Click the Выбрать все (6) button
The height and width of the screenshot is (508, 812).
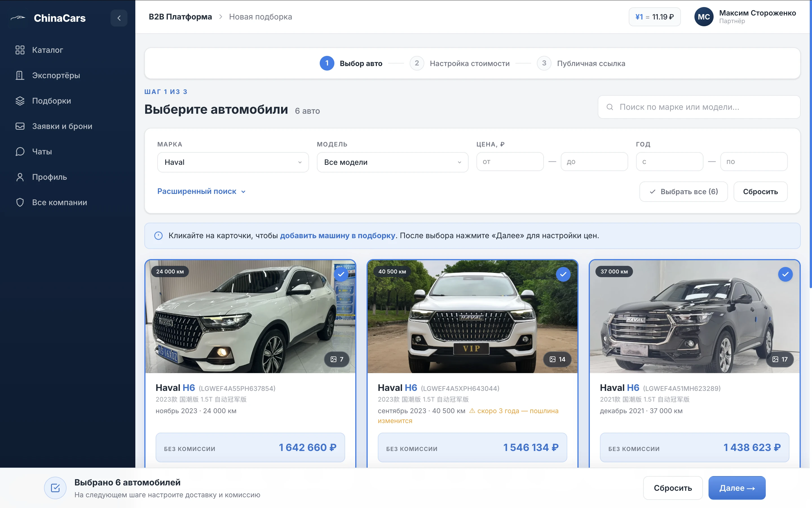point(683,192)
